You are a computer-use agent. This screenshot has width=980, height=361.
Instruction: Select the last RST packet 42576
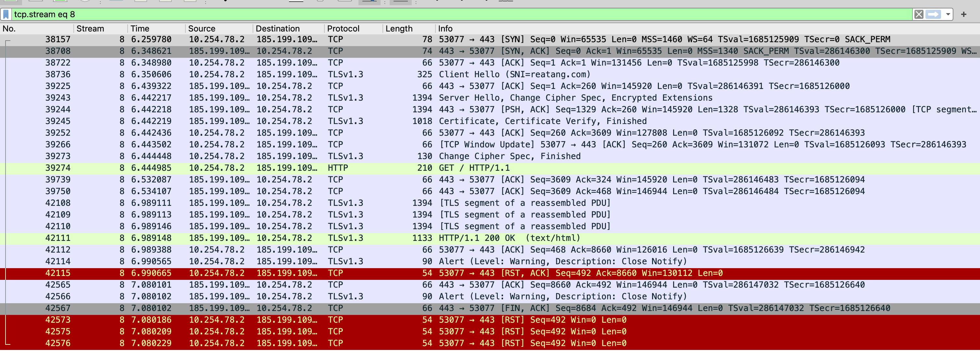point(490,343)
